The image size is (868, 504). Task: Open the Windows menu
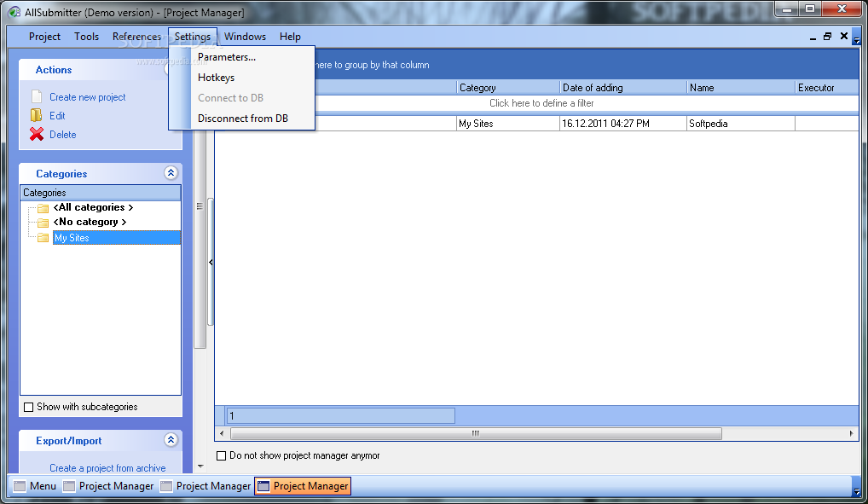point(245,37)
